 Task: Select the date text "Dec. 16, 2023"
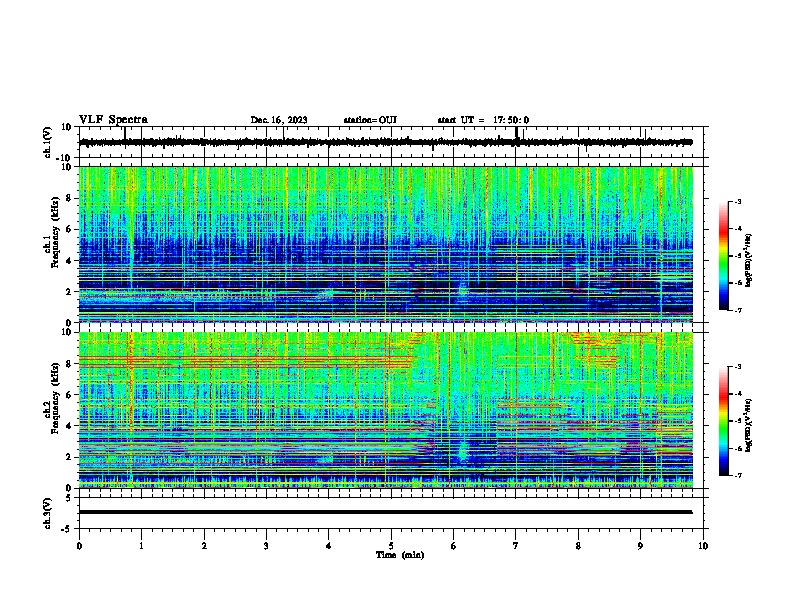279,120
